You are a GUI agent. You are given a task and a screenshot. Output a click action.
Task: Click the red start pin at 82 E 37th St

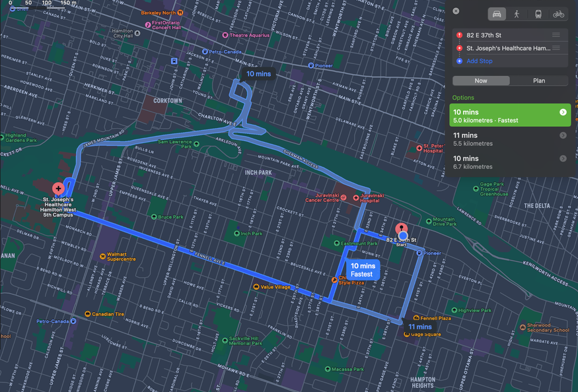click(401, 228)
